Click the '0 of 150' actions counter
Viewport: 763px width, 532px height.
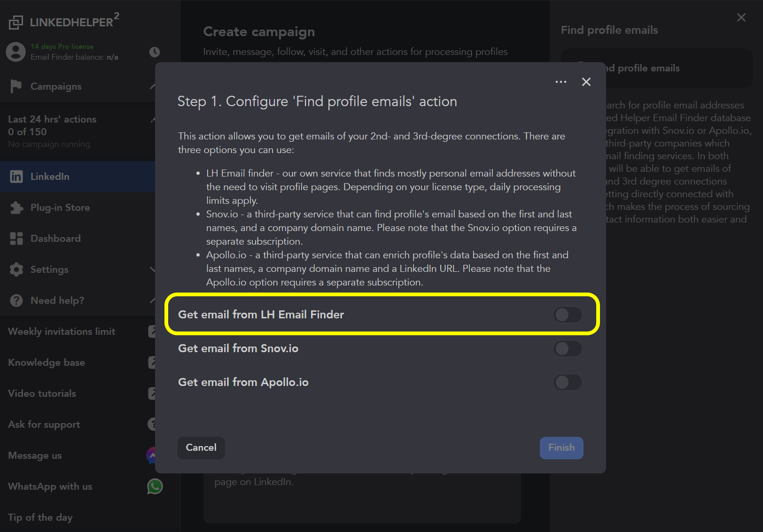(27, 132)
